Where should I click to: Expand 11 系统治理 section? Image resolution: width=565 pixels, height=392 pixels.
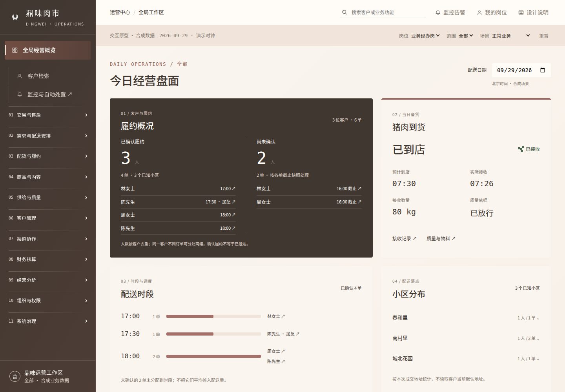click(48, 321)
